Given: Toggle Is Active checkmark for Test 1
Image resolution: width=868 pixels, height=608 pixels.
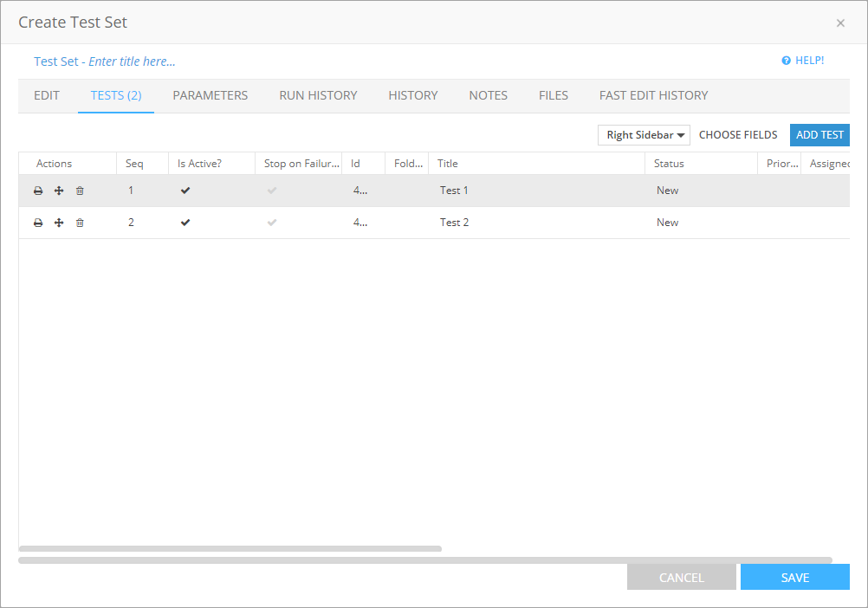Looking at the screenshot, I should coord(185,190).
